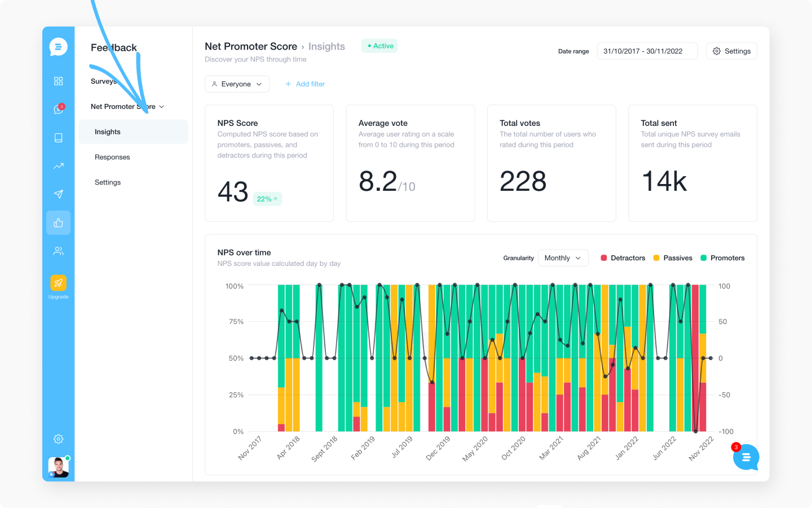Click the app logo chat bubble icon
Screen dimensions: 812x508
click(x=58, y=47)
